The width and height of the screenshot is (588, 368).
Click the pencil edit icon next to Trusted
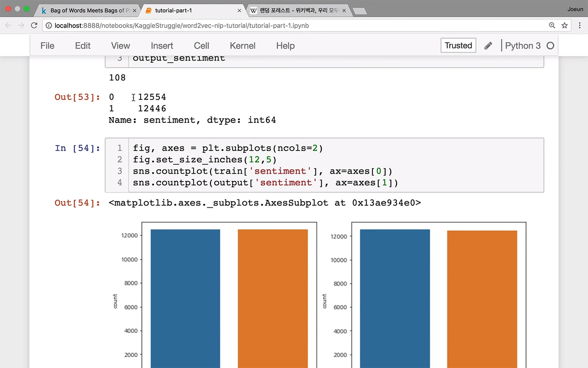488,45
